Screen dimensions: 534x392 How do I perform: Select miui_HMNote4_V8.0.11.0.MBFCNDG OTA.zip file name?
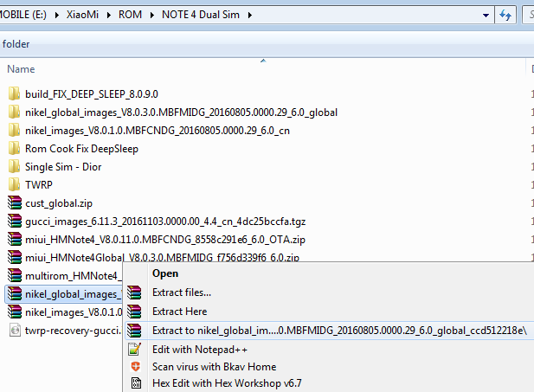coord(165,240)
